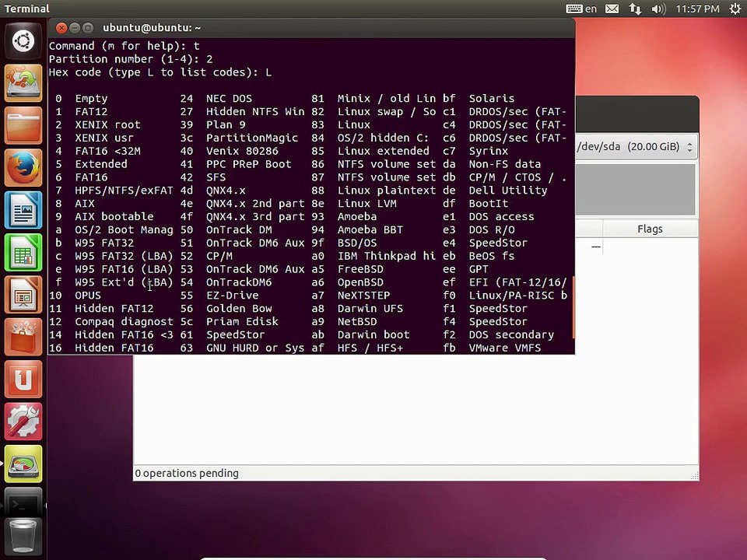Close the ubuntu@ubuntu terminal window

[61, 28]
